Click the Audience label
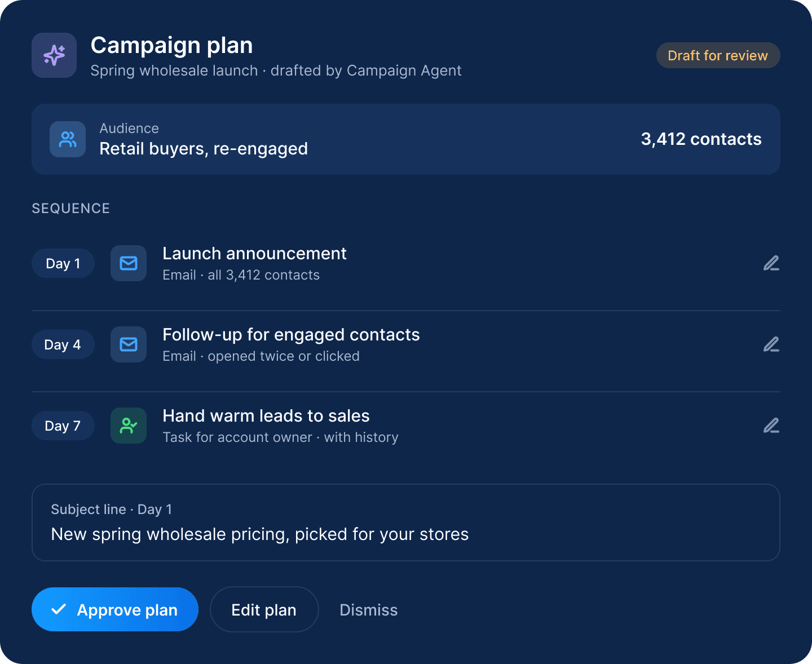 [x=129, y=129]
